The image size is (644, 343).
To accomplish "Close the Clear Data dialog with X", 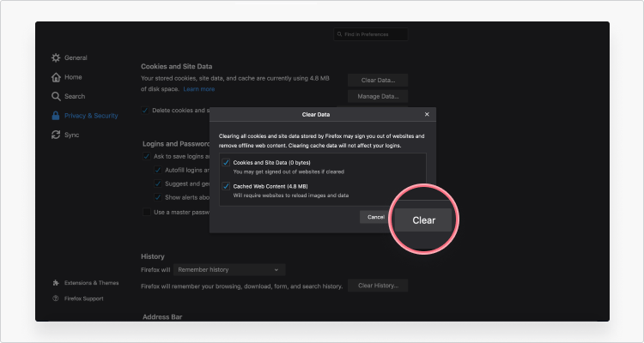I will click(x=427, y=114).
